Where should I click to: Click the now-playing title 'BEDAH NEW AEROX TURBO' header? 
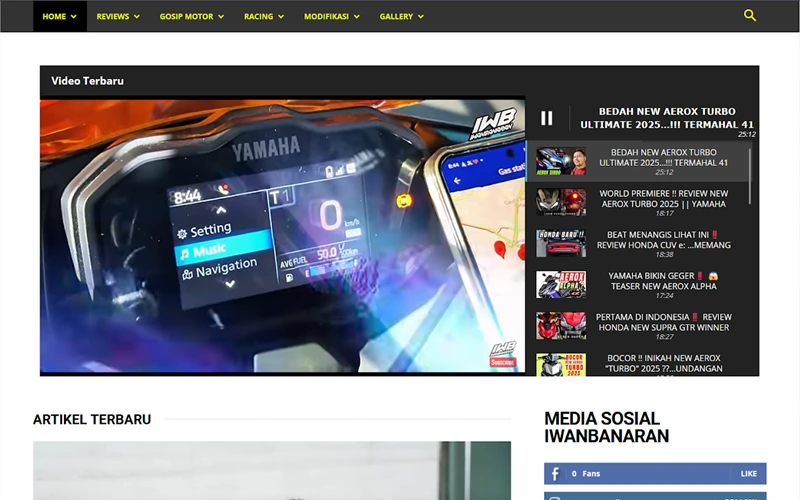coord(666,118)
